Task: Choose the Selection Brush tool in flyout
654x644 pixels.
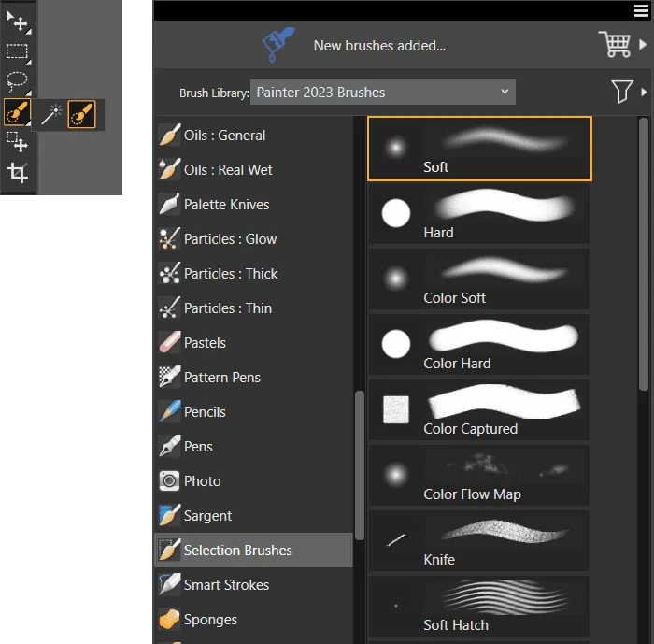Action: click(82, 114)
